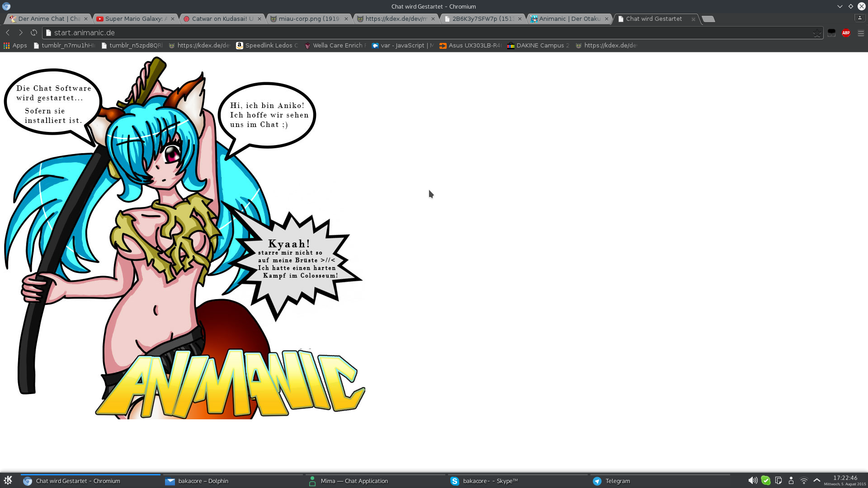Open the Chromium hamburger menu
This screenshot has width=868, height=488.
pos(861,33)
